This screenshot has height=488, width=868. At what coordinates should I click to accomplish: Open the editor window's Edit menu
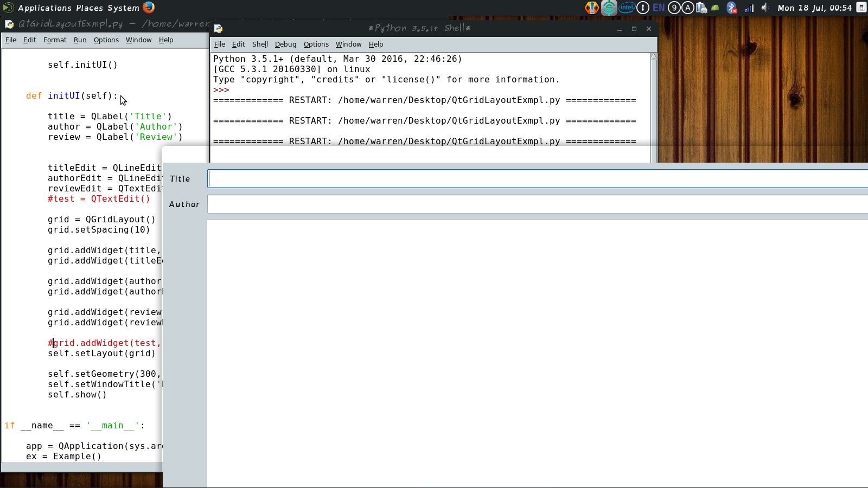pos(29,40)
